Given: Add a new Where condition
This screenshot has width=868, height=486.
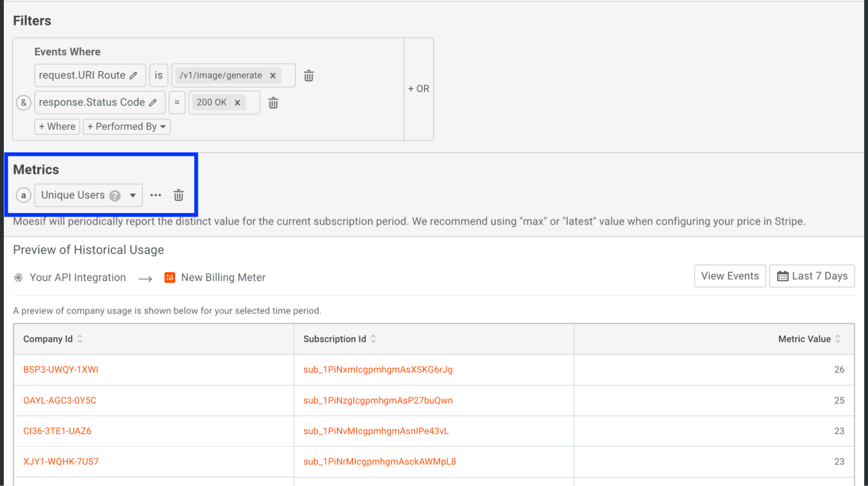Looking at the screenshot, I should point(57,127).
